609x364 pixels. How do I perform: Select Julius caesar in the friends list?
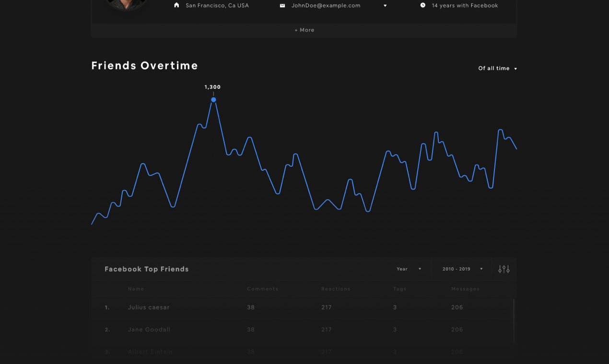149,307
